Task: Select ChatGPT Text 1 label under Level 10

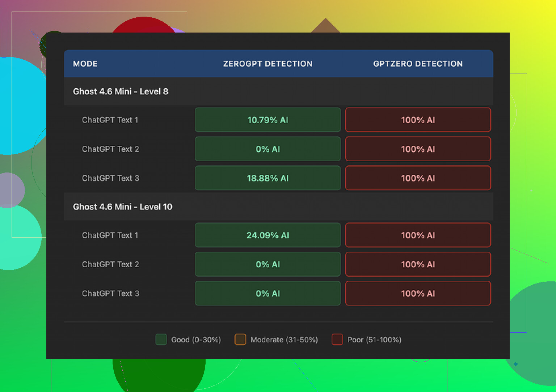Action: [110, 235]
